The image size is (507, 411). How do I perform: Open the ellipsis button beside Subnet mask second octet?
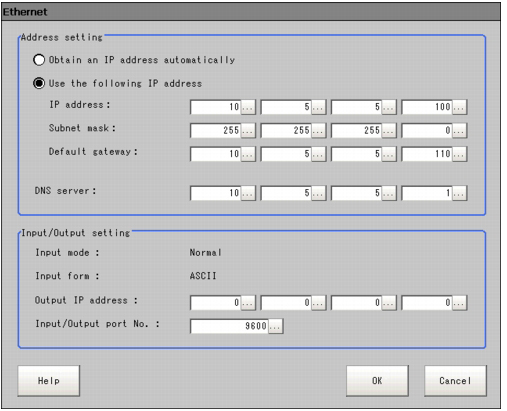[x=319, y=130]
